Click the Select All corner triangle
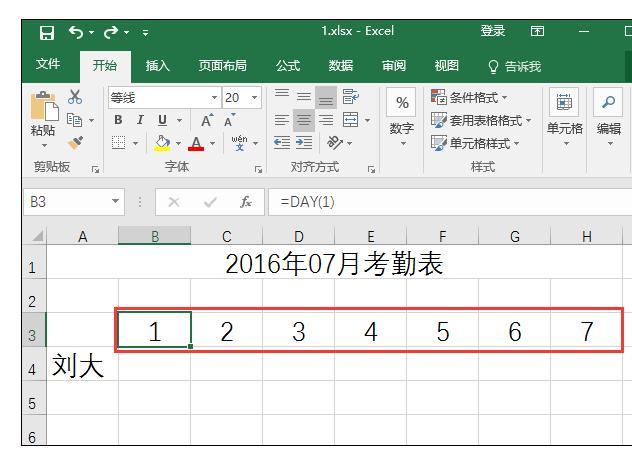The height and width of the screenshot is (457, 632). coord(36,236)
